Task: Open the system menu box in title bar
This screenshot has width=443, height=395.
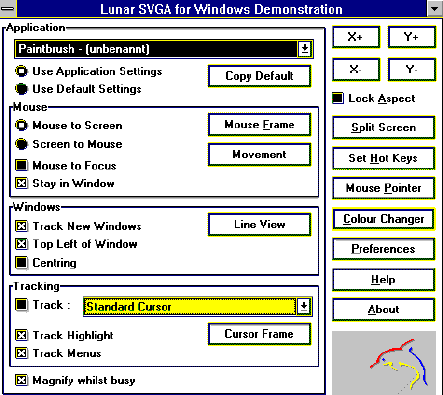Action: coord(8,8)
